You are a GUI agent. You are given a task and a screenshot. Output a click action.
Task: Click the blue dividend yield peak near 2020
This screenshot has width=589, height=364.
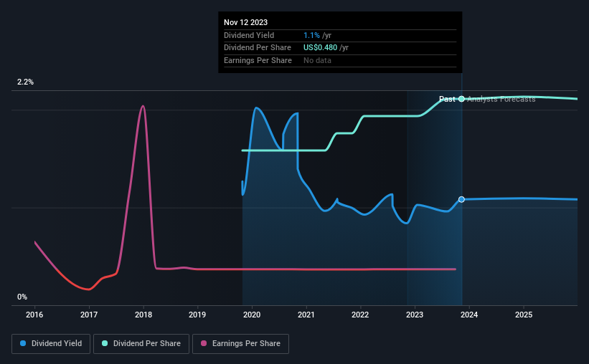click(x=257, y=108)
